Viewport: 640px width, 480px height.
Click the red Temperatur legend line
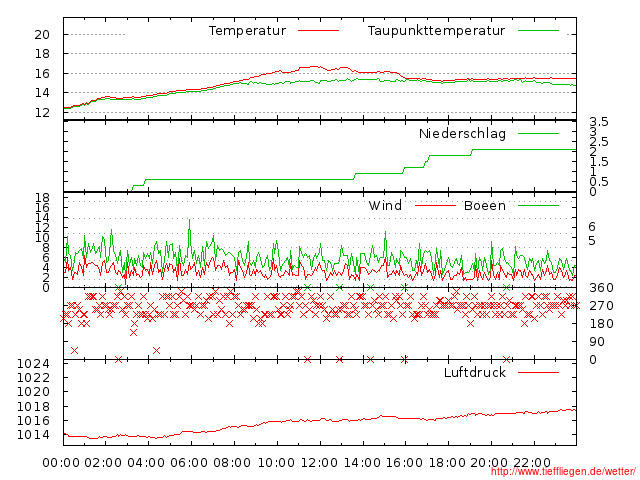pos(318,31)
